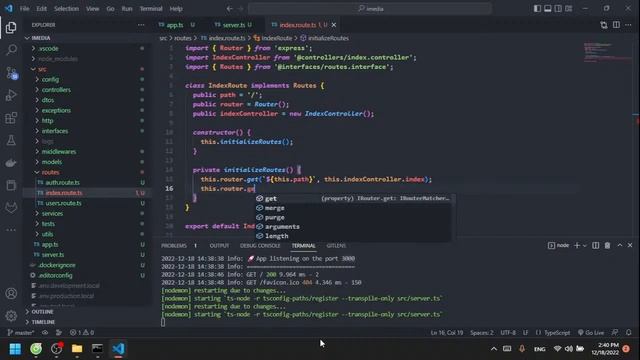Open customize layout icon
The width and height of the screenshot is (640, 360).
[x=569, y=9]
